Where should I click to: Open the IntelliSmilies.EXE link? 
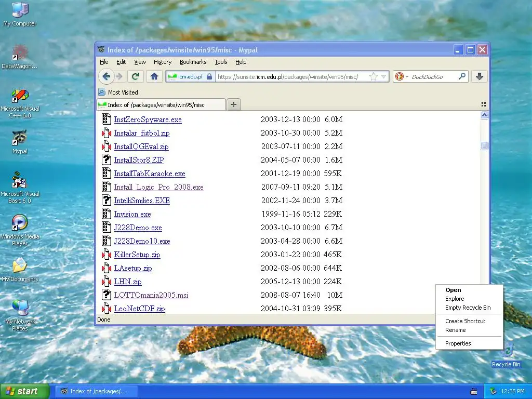pos(142,201)
